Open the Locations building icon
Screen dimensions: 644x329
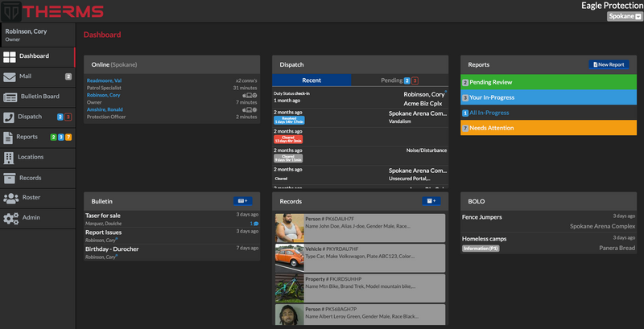[x=8, y=158]
